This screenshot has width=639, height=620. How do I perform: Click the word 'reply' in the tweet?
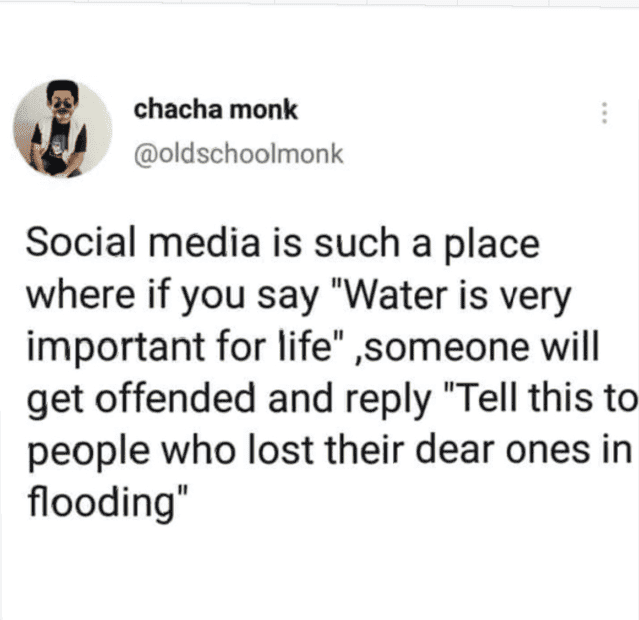coord(388,400)
